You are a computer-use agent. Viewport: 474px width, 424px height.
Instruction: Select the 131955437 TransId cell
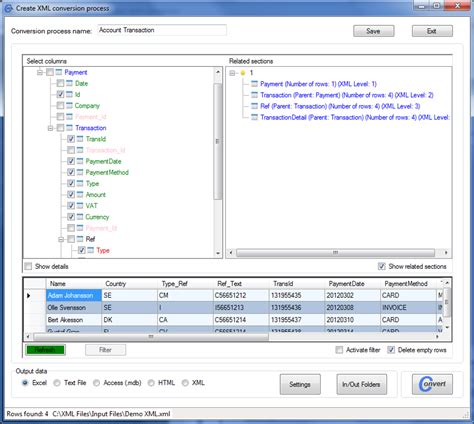[x=297, y=320]
